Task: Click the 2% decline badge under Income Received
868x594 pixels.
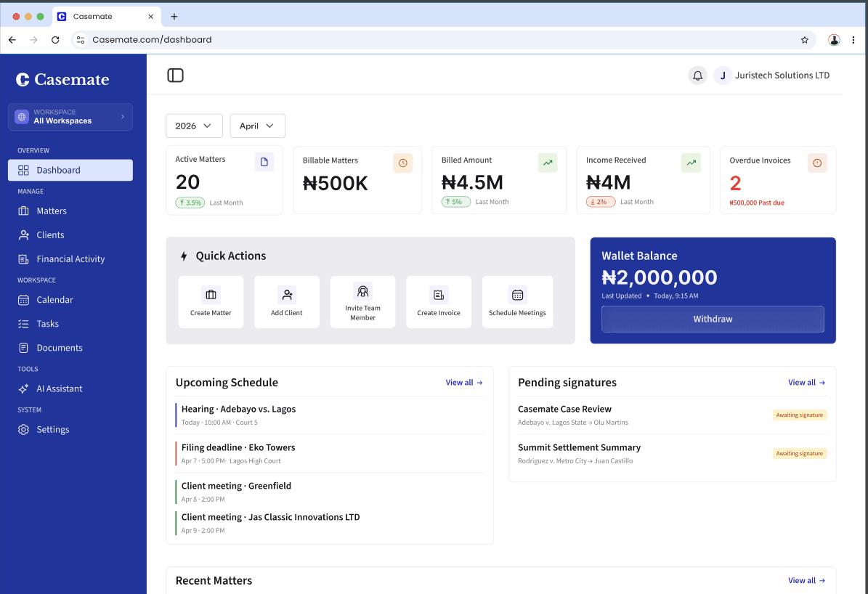Action: coord(601,202)
